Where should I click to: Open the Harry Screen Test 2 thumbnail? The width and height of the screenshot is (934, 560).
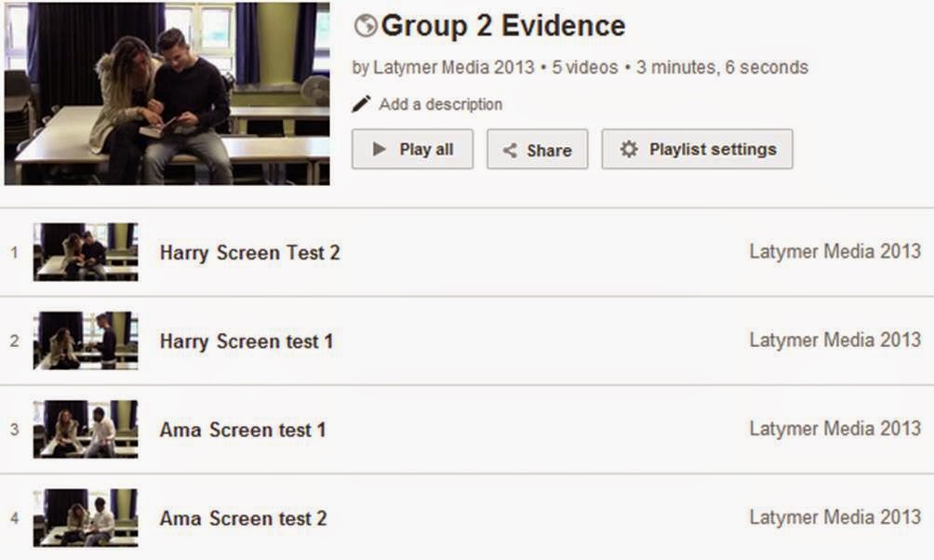coord(86,251)
